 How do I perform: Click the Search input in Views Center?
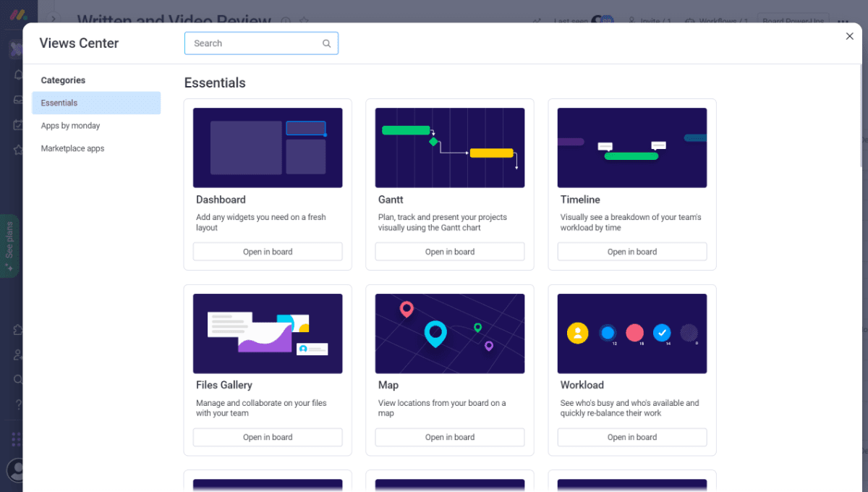pyautogui.click(x=253, y=43)
